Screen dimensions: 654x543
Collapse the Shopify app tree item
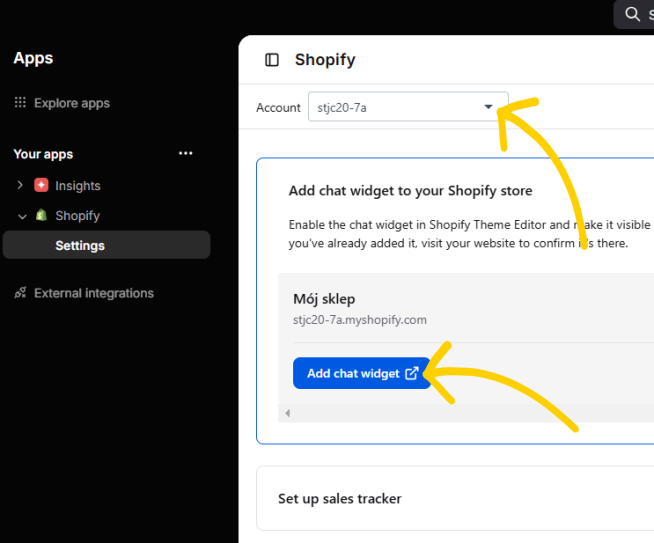[22, 216]
